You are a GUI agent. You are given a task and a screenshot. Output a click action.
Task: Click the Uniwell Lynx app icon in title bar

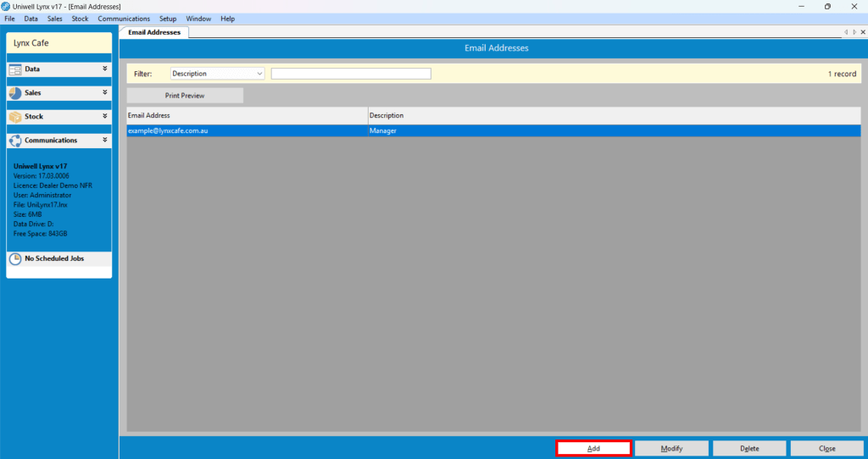pos(6,6)
